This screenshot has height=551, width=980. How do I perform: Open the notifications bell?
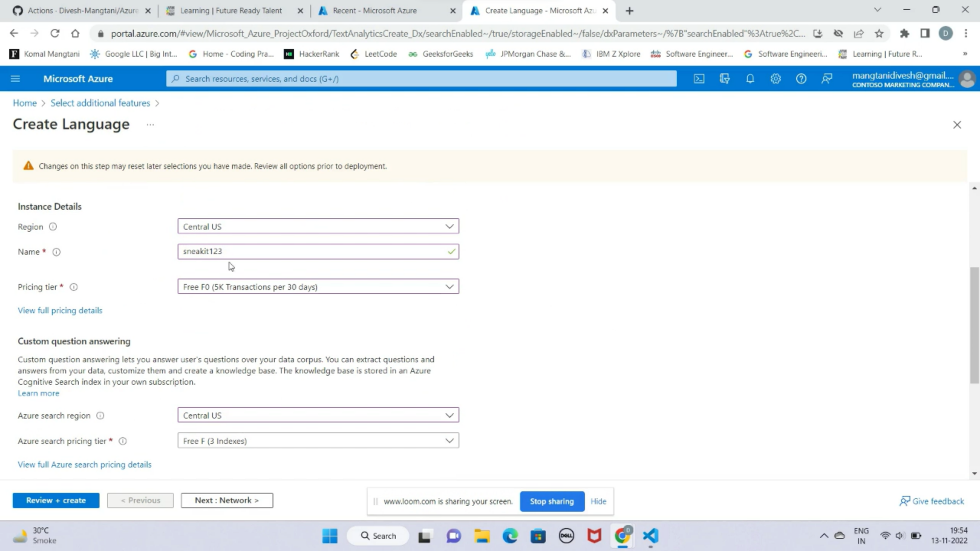(750, 79)
